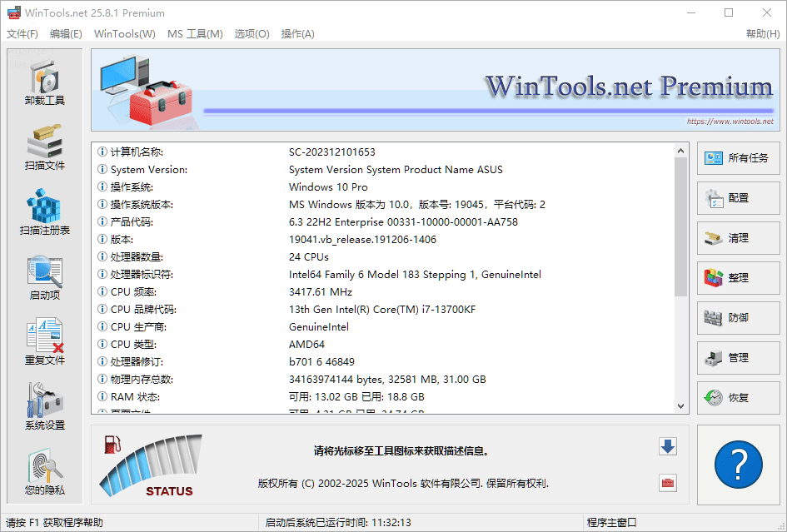Click the info icon beside 产品代码
This screenshot has width=787, height=532.
[102, 221]
